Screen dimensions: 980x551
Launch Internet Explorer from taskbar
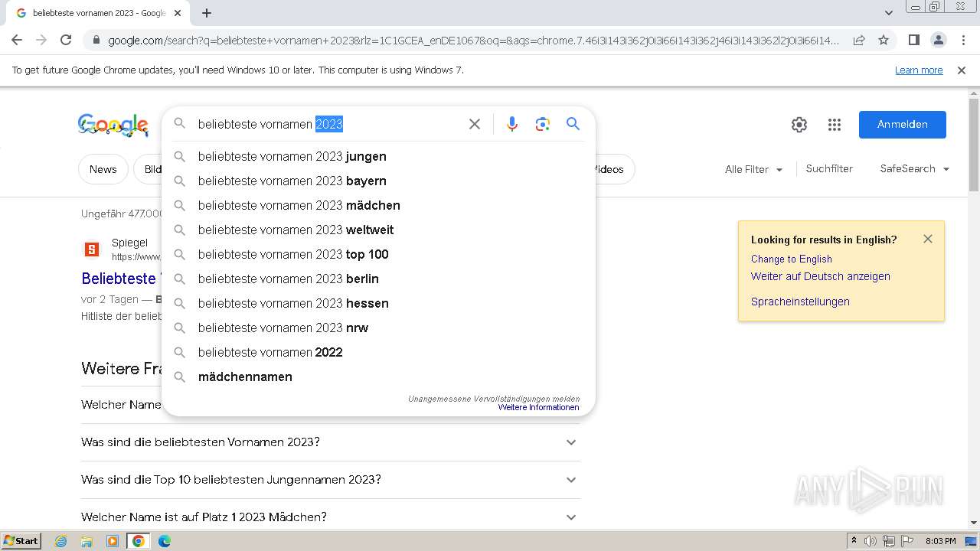click(x=60, y=541)
